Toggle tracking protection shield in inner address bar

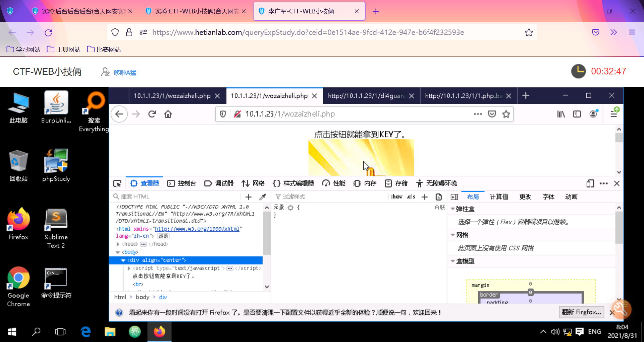pyautogui.click(x=223, y=114)
